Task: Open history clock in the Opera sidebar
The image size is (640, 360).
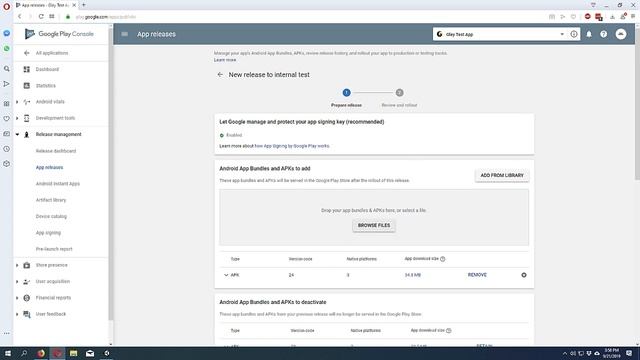Action: coord(7,149)
